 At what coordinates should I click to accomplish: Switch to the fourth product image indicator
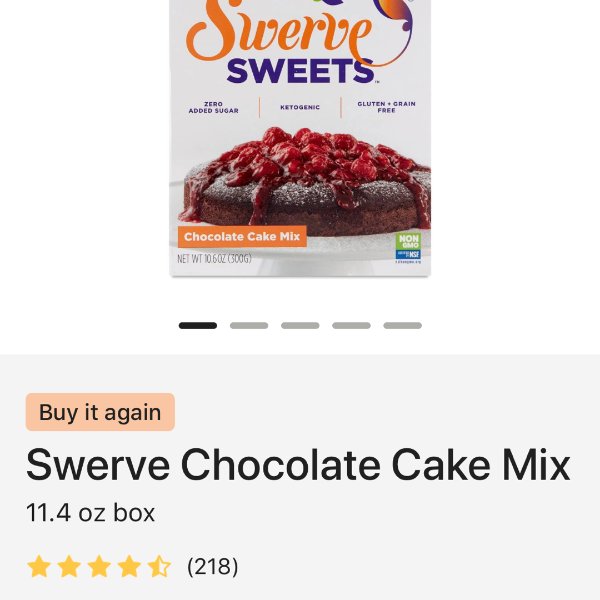[x=351, y=325]
